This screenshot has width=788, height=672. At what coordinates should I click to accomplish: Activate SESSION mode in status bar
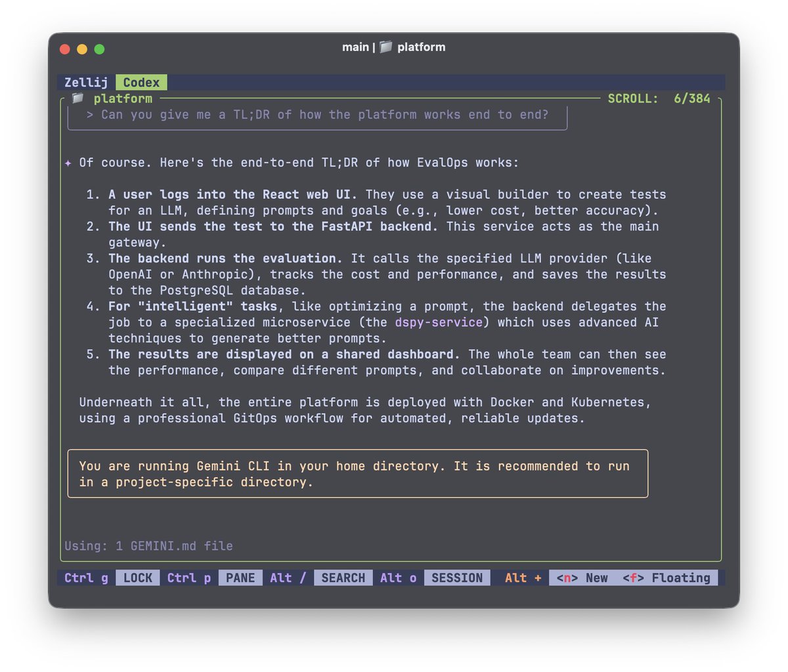(457, 578)
